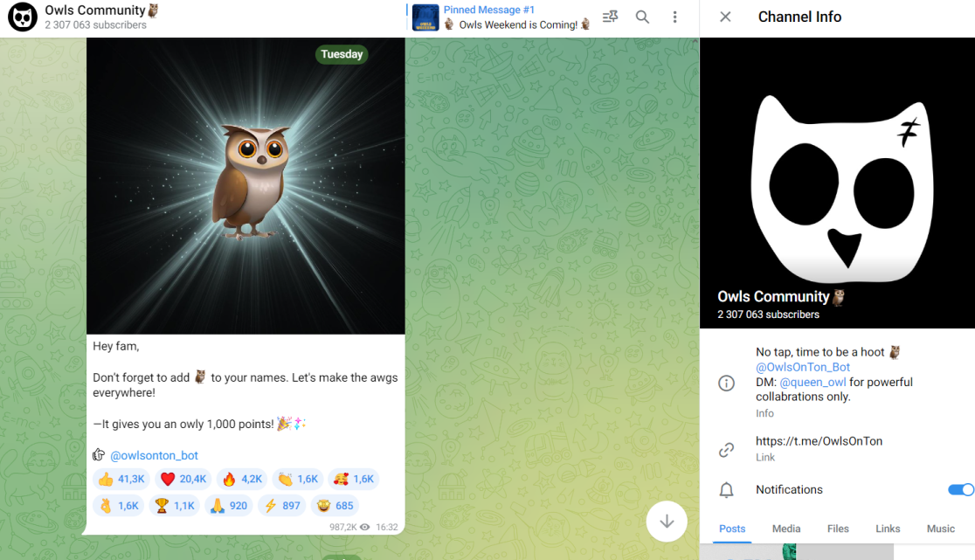Add thumbs up reaction 41,3K
The height and width of the screenshot is (560, 975).
122,479
